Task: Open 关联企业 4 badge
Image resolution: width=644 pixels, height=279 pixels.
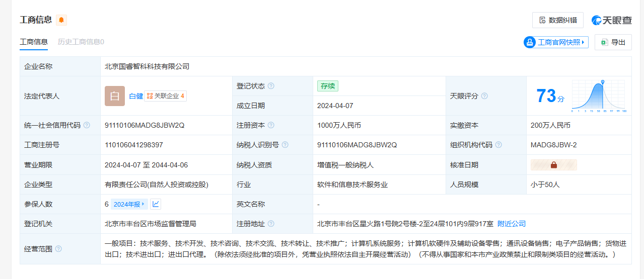Action: (x=166, y=96)
